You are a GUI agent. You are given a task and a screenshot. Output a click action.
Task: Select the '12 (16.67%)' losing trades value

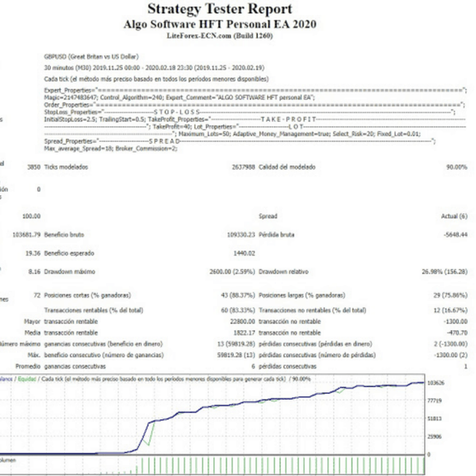(451, 310)
